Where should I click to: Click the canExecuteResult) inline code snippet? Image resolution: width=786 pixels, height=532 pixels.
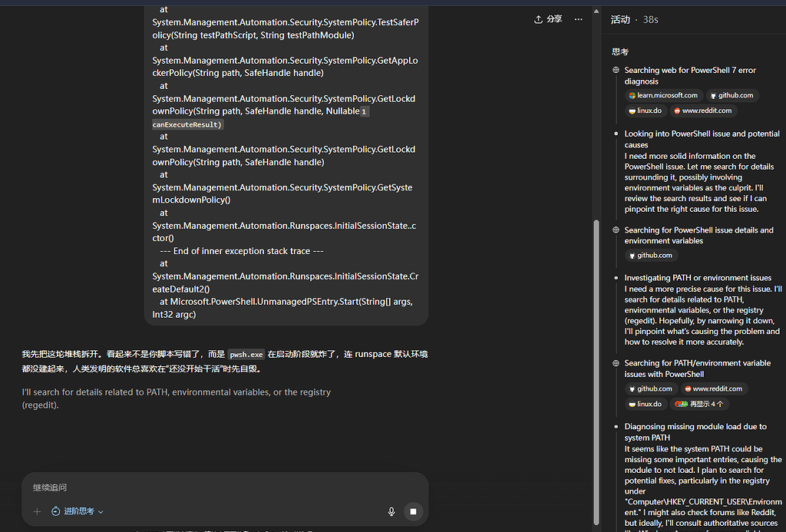(x=187, y=124)
